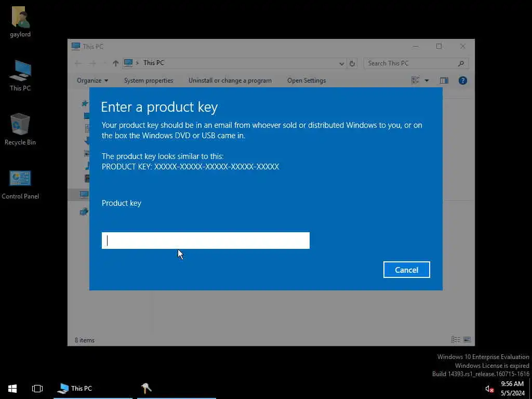The image size is (532, 399).
Task: Toggle the preview pane icon
Action: point(444,81)
